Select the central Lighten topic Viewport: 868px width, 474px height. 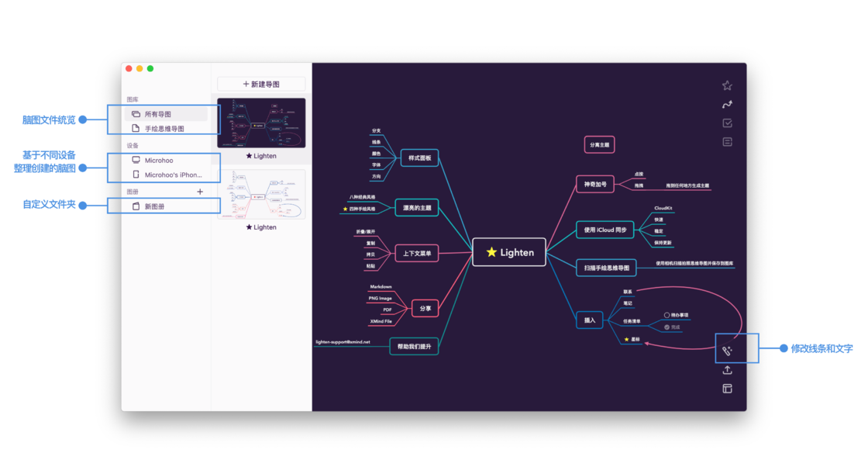coord(508,252)
